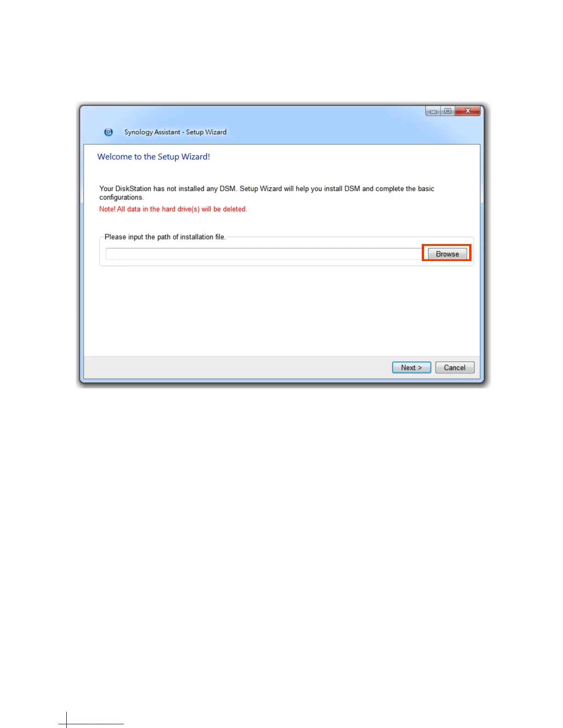This screenshot has width=563, height=728.
Task: Minimize the Setup Wizard window
Action: (x=433, y=111)
